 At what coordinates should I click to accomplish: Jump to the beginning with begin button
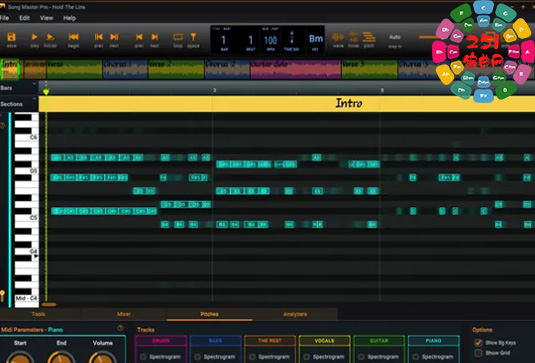pos(73,37)
